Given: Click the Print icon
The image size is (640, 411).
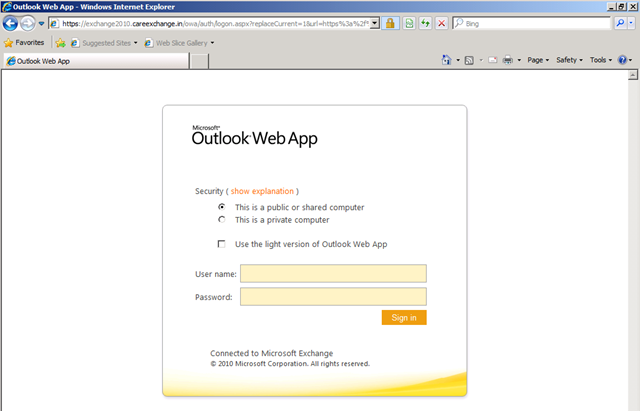Looking at the screenshot, I should [508, 60].
